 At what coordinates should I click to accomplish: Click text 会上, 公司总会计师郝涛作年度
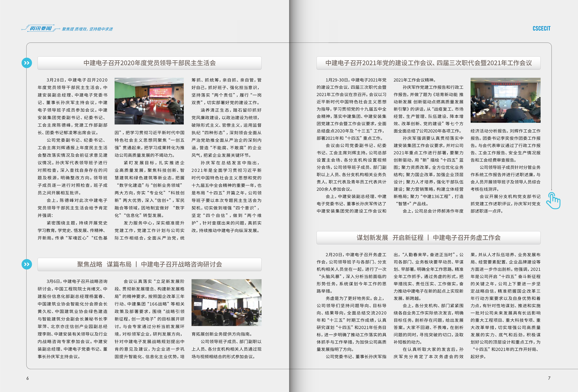tap(433, 211)
